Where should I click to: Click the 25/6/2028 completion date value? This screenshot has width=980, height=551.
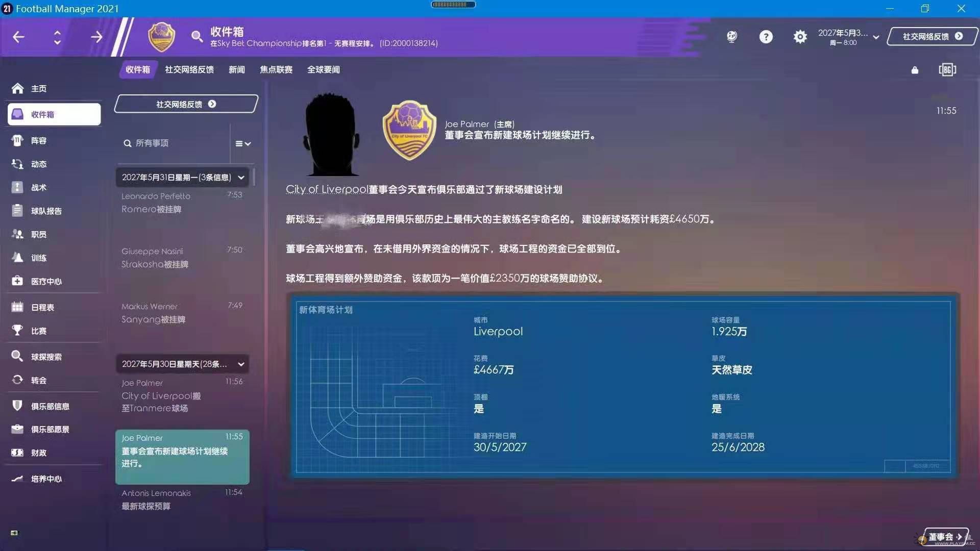click(x=738, y=447)
